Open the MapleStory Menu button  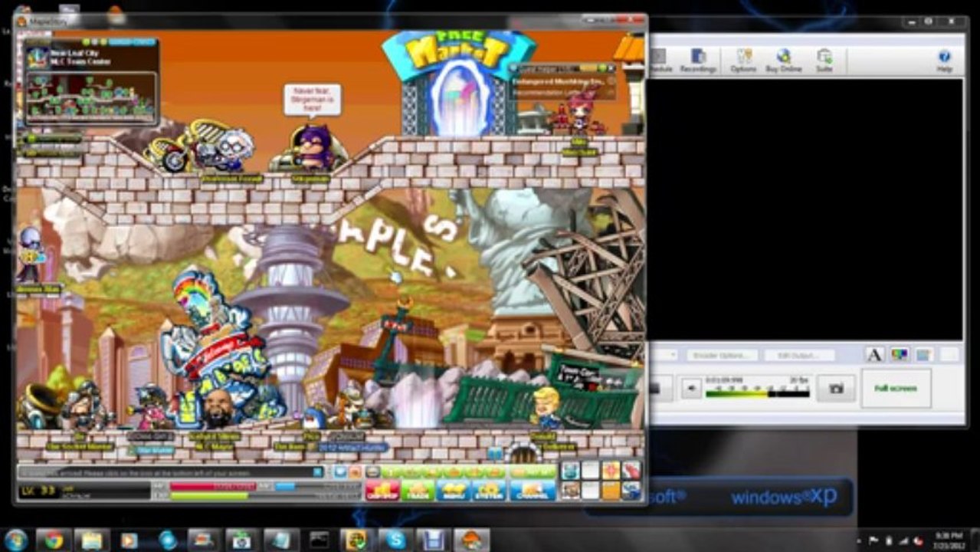pyautogui.click(x=453, y=491)
